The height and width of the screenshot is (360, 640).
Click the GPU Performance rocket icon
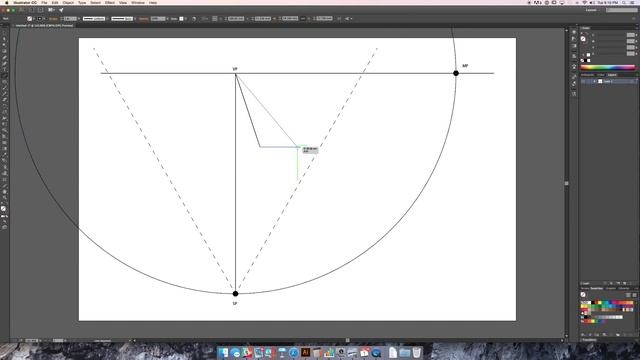[61, 10]
